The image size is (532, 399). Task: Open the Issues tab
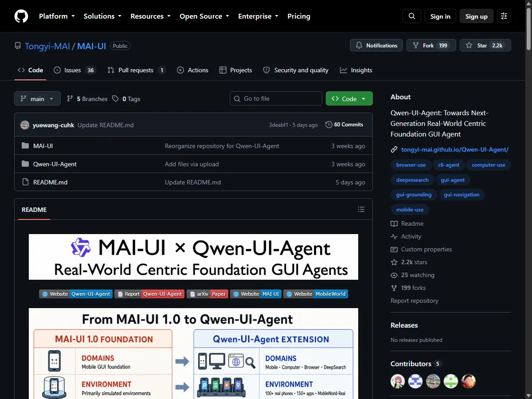pos(74,70)
